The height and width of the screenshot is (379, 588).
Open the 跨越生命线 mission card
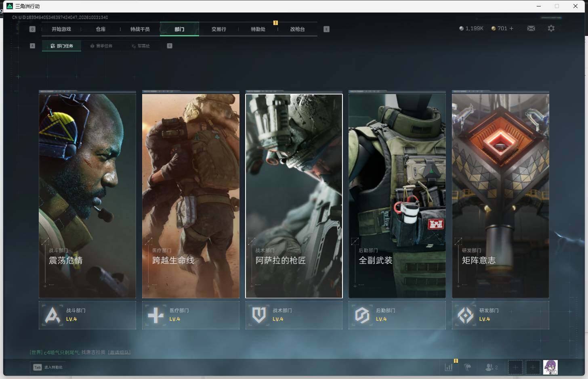click(191, 196)
